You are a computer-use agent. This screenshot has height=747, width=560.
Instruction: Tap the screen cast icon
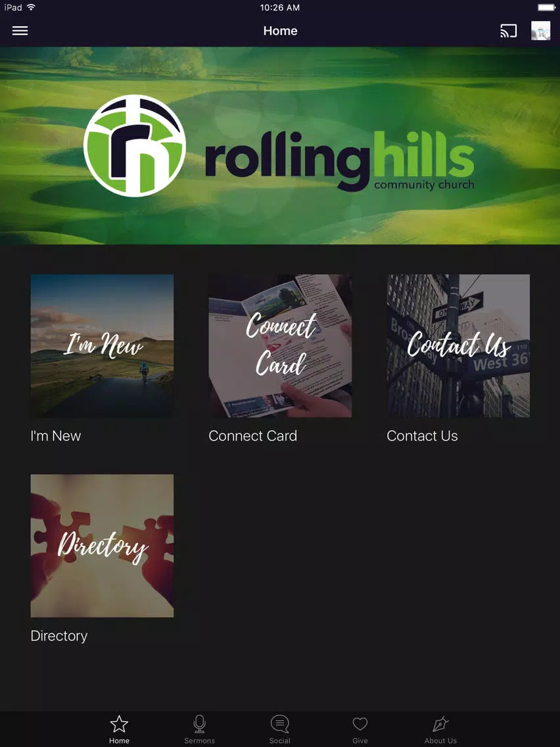click(508, 31)
